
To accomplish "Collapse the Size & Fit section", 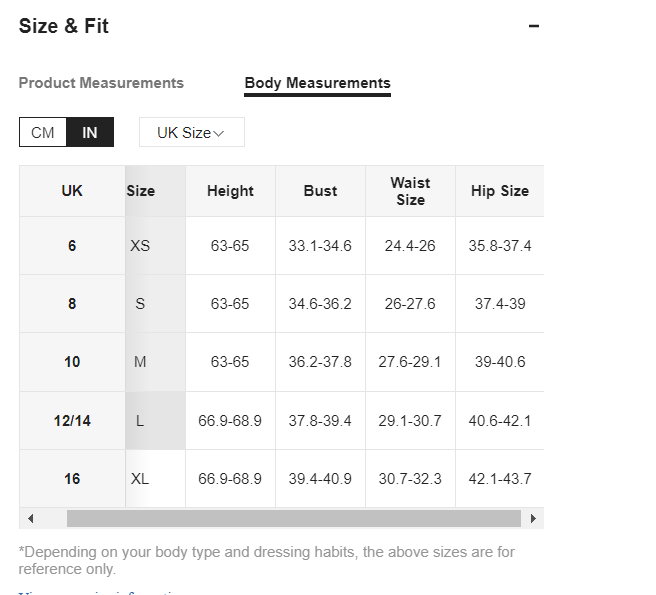I will 533,26.
